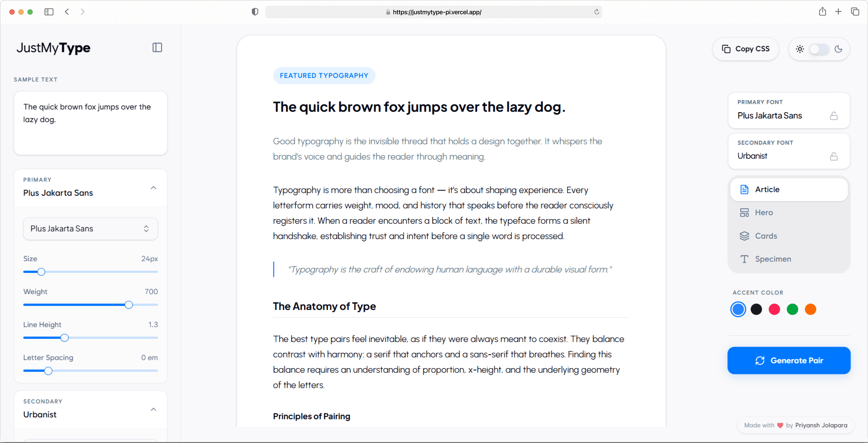
Task: Click the Safari privacy shield icon
Action: click(255, 12)
